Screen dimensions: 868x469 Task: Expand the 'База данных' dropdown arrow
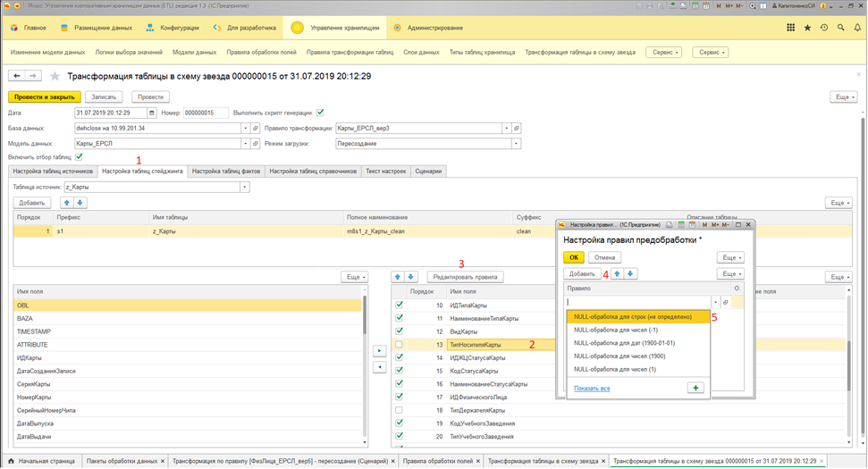pos(244,128)
